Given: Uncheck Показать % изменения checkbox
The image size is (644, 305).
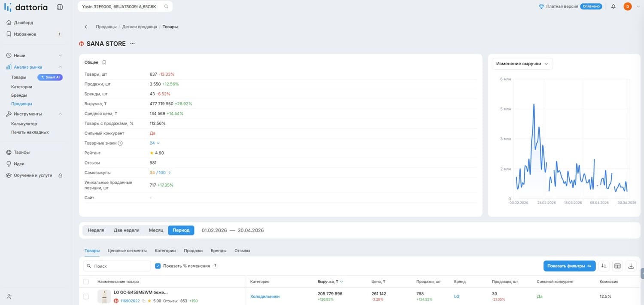Looking at the screenshot, I should [x=158, y=266].
